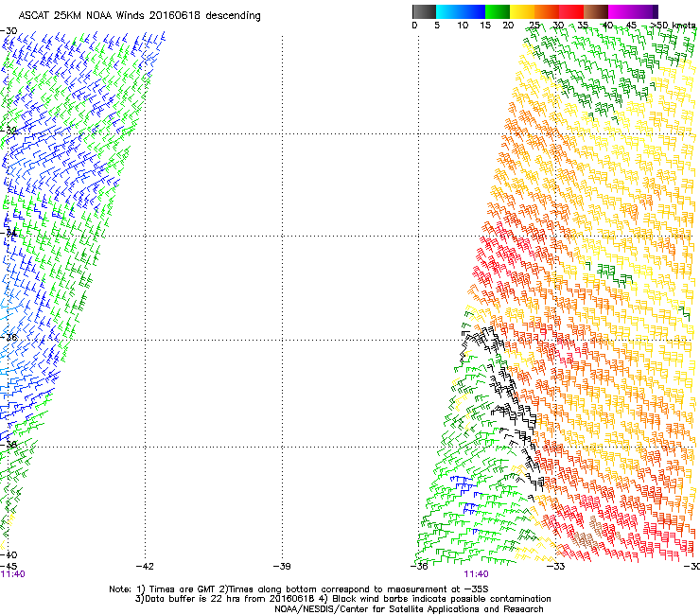700x615 pixels.
Task: Click the red 30–35 knots color bar segment
Action: click(x=571, y=11)
